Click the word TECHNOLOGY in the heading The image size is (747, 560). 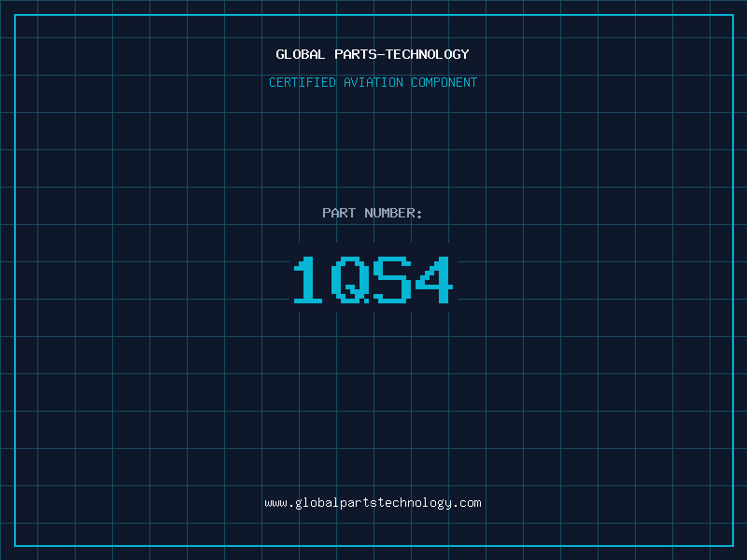click(x=429, y=54)
